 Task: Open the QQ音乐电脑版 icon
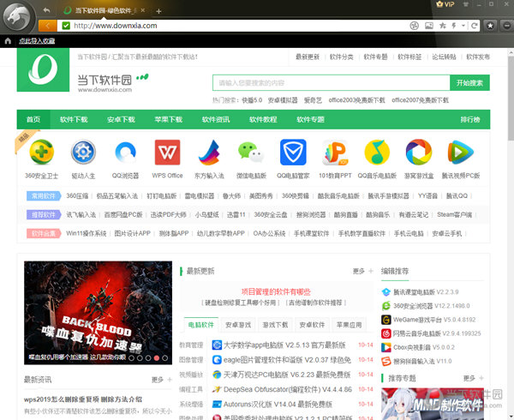pyautogui.click(x=377, y=153)
